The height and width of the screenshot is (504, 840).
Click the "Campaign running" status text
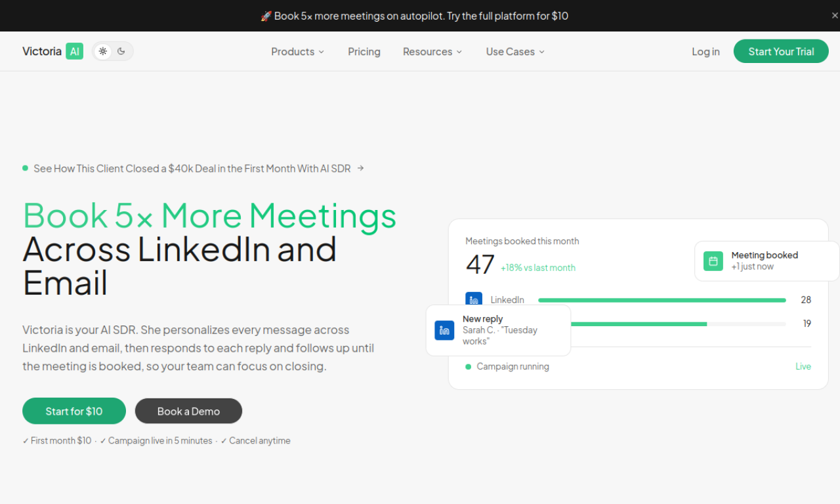click(x=513, y=367)
